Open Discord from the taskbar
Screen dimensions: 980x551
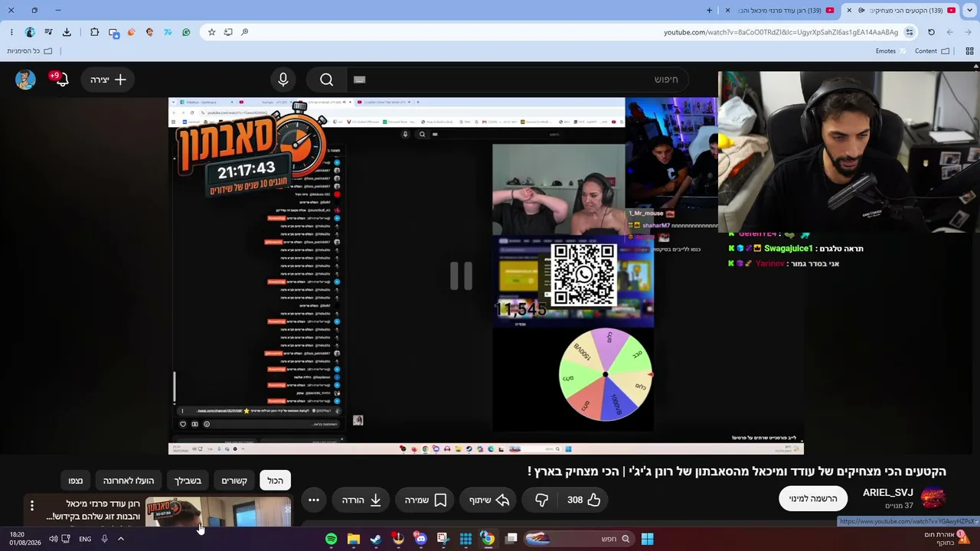point(420,539)
